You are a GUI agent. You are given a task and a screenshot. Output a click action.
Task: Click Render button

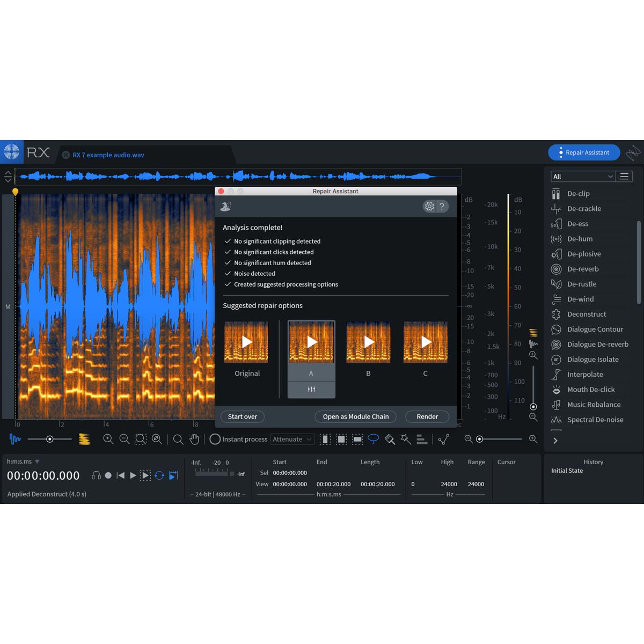click(x=427, y=416)
